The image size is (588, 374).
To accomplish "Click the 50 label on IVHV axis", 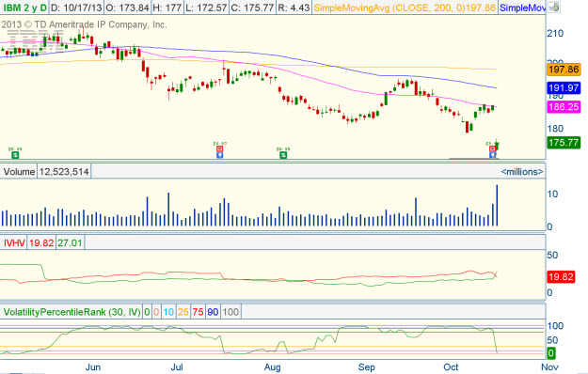I will (x=553, y=255).
